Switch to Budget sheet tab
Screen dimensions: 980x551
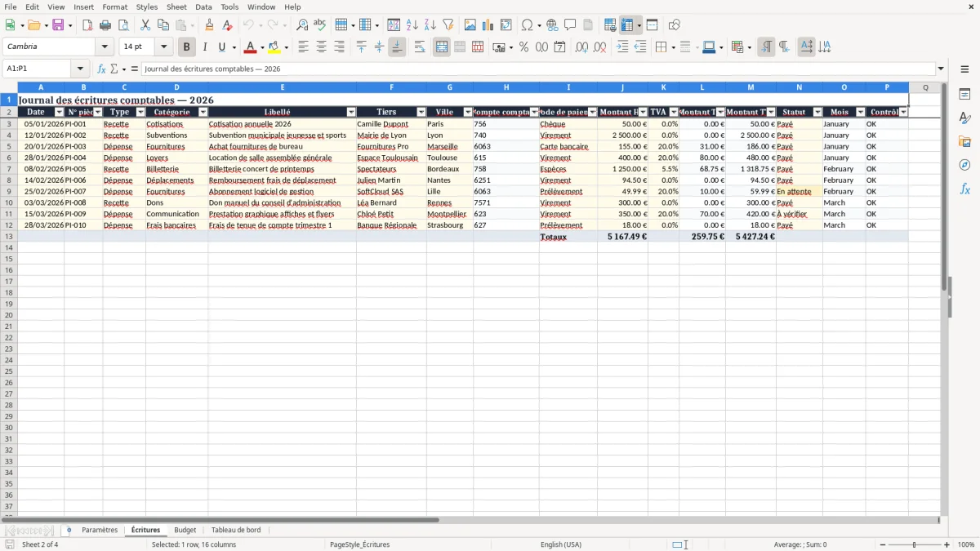(x=185, y=530)
